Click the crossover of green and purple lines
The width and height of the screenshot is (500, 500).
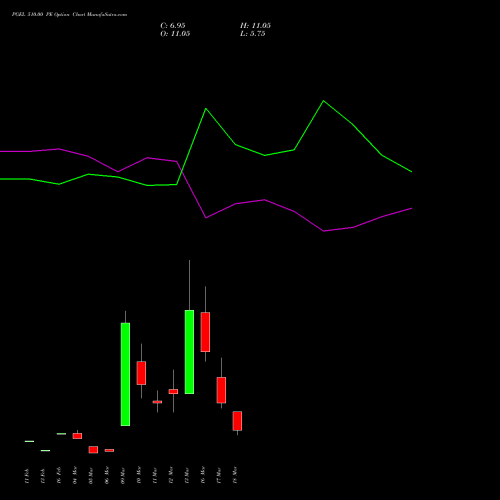[181, 171]
